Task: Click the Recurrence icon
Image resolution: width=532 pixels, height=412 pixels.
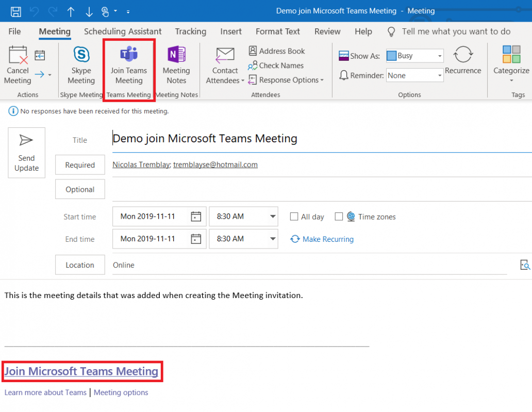Action: click(463, 54)
